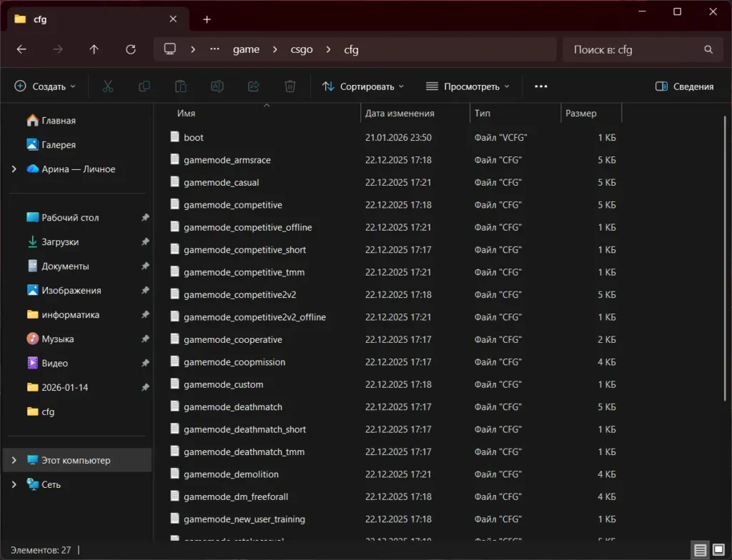Open a new tab with plus button
Screen dimensions: 732x560
point(207,19)
